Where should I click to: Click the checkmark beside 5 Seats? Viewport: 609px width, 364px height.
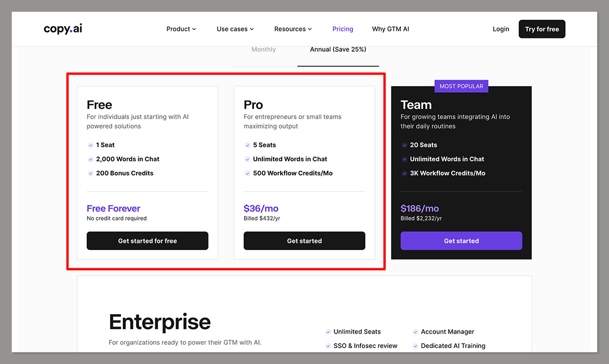247,145
